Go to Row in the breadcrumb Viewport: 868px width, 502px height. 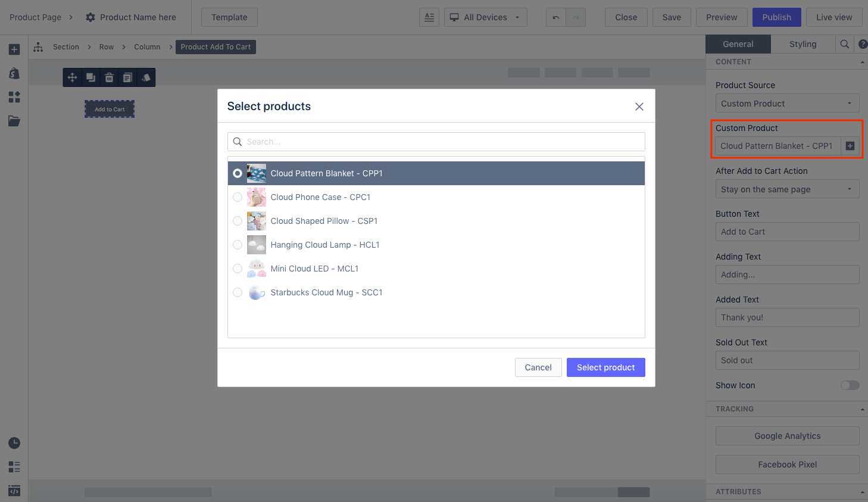coord(107,47)
